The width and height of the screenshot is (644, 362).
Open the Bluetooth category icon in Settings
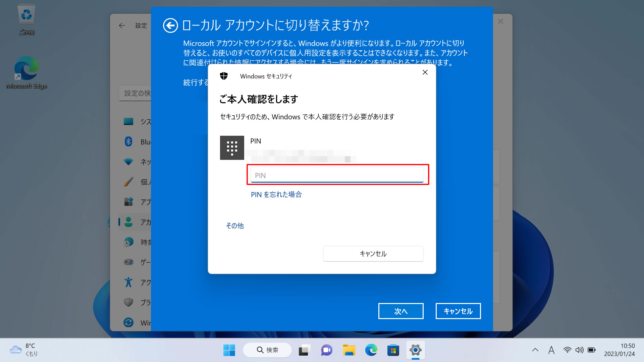click(x=128, y=141)
